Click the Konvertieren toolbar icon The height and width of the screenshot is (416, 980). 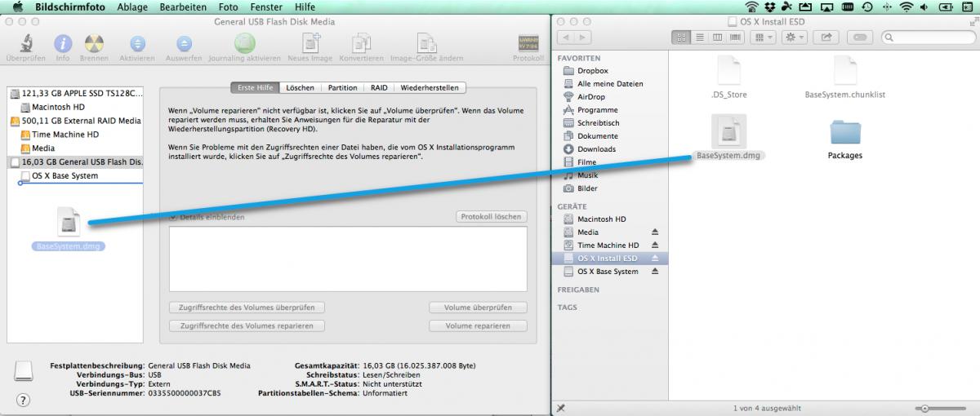coord(361,42)
